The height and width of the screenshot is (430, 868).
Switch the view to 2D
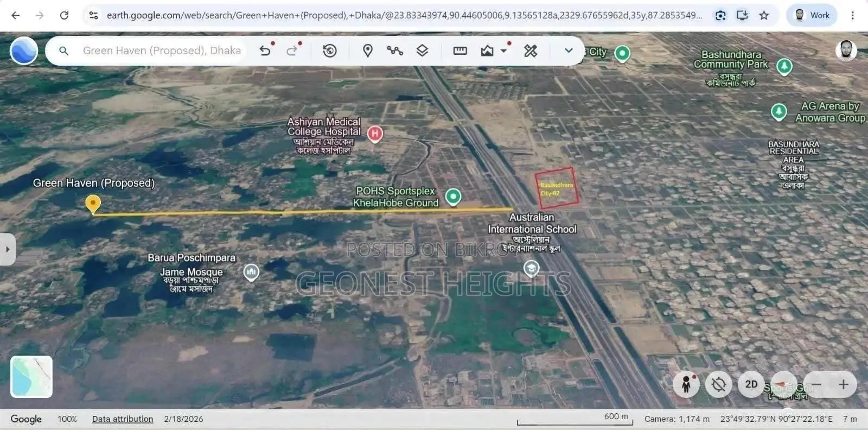tap(751, 384)
